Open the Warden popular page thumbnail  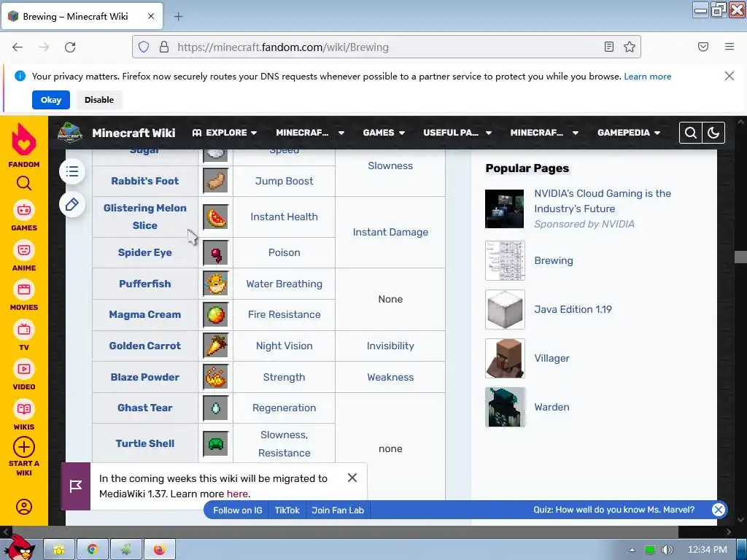(505, 407)
